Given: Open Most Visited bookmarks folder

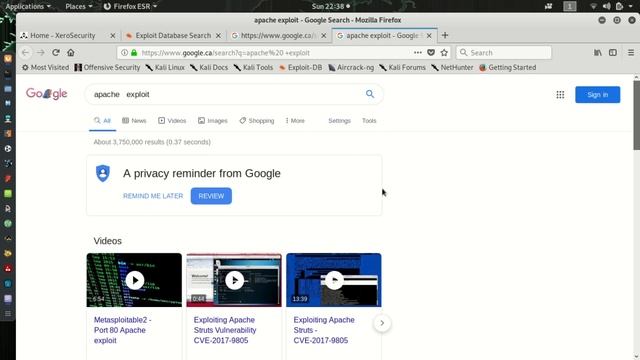Looking at the screenshot, I should coord(45,67).
